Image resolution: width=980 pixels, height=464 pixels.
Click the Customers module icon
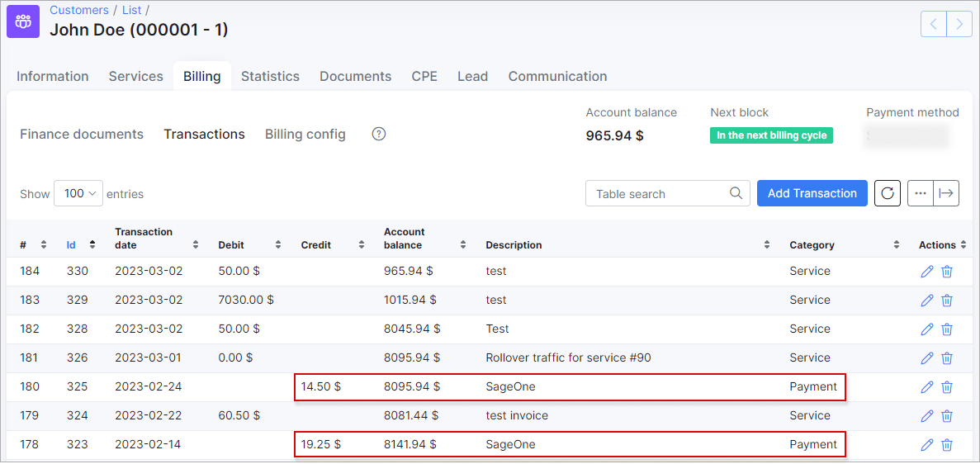23,21
